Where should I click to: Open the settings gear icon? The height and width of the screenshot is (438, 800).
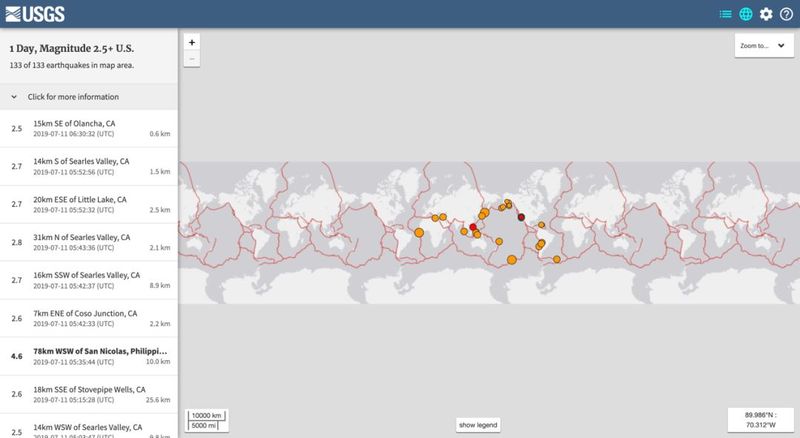[x=766, y=14]
